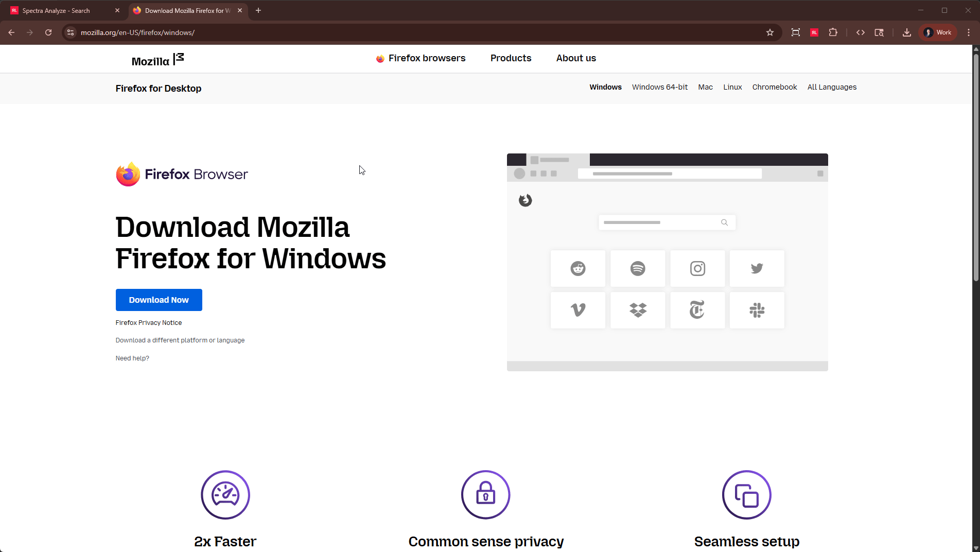980x552 pixels.
Task: Click Download a different platform or language
Action: pyautogui.click(x=180, y=340)
